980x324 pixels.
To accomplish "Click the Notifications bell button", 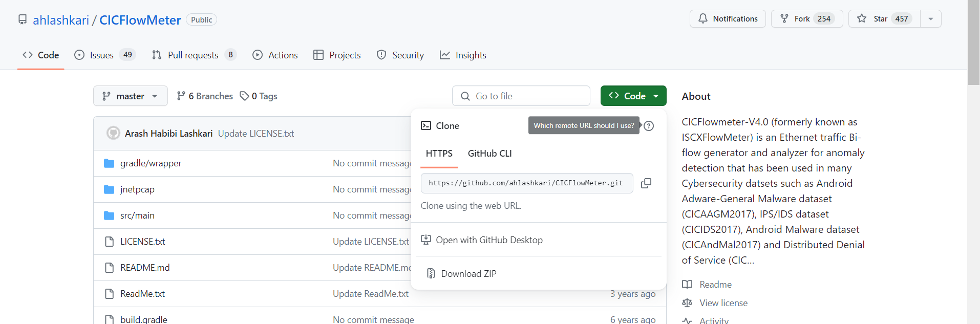I will pyautogui.click(x=728, y=19).
